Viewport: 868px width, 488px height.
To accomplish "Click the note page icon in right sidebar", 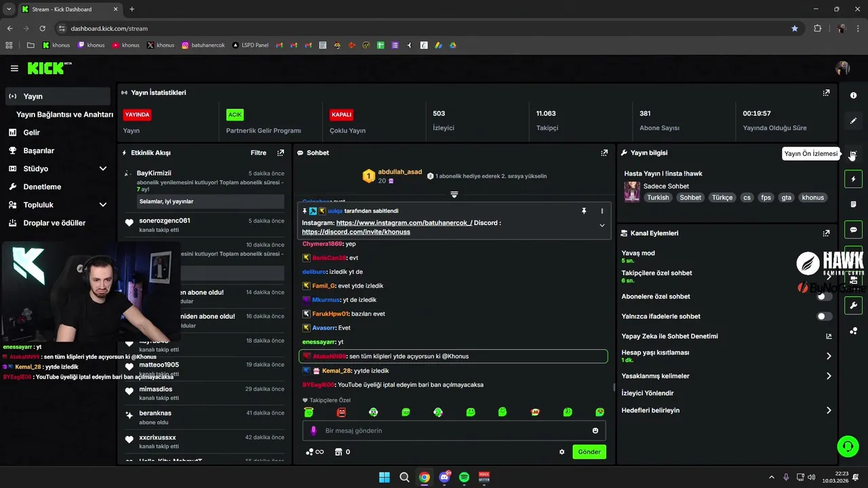I will pyautogui.click(x=854, y=204).
